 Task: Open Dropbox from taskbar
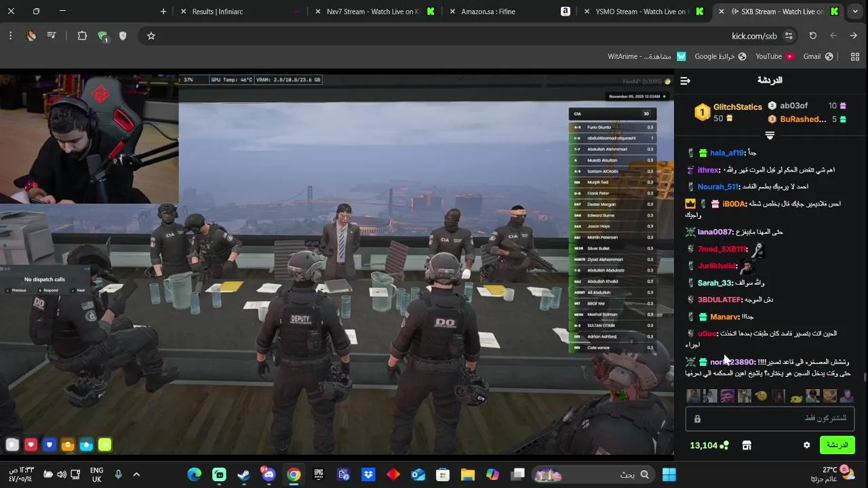[x=368, y=474]
